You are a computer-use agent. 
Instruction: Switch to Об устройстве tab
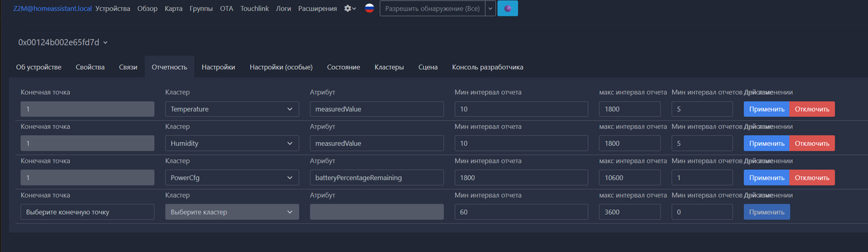39,67
